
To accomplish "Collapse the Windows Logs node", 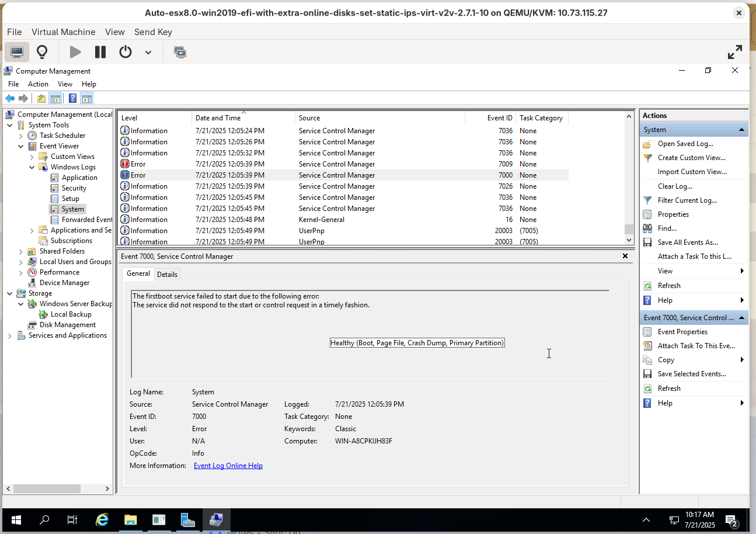I will pos(32,167).
